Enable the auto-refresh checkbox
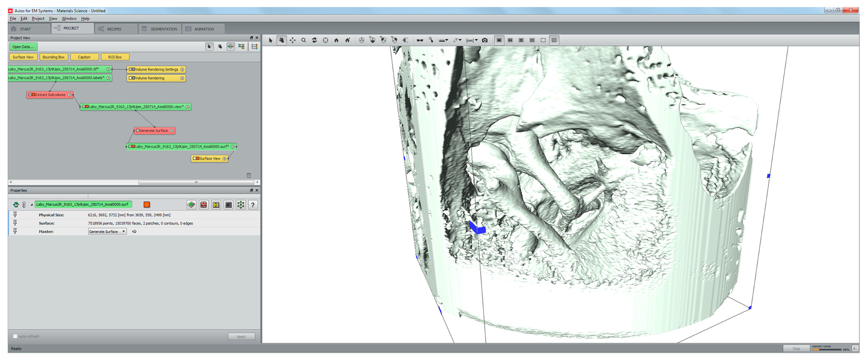868x361 pixels. 15,336
